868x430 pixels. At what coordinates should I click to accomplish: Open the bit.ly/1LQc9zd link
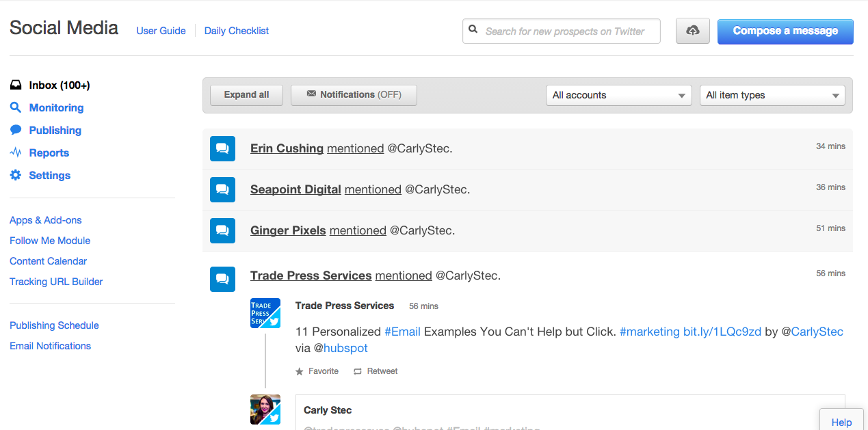click(x=722, y=332)
